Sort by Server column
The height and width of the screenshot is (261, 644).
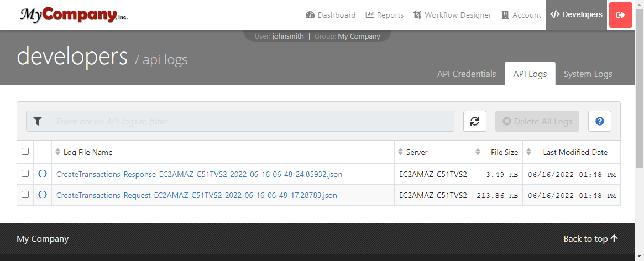[433, 152]
